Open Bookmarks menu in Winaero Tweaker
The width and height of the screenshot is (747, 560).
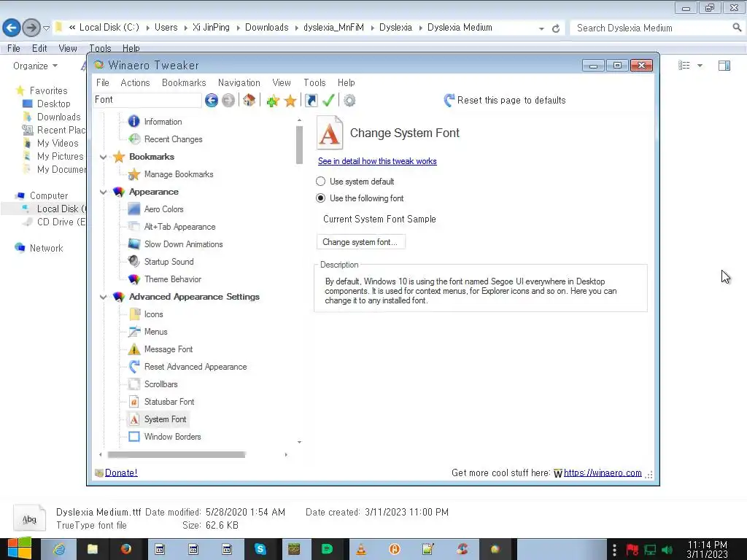coord(184,82)
